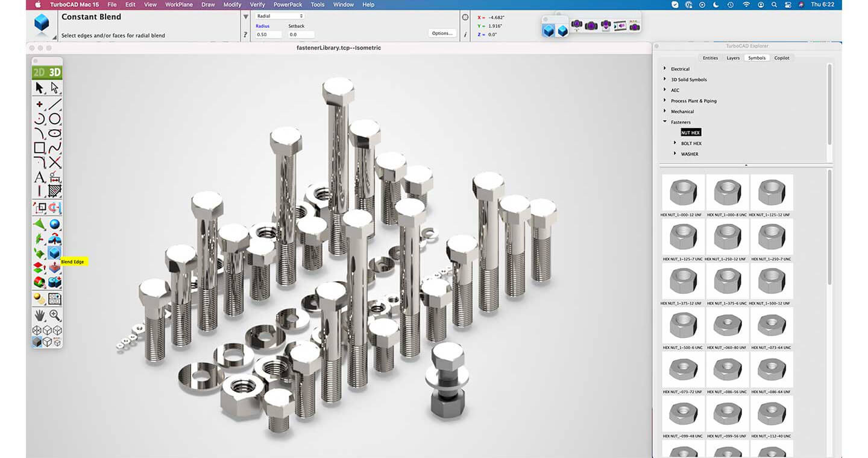This screenshot has width=868, height=458.
Task: Choose the Line tool in palette
Action: tap(55, 104)
